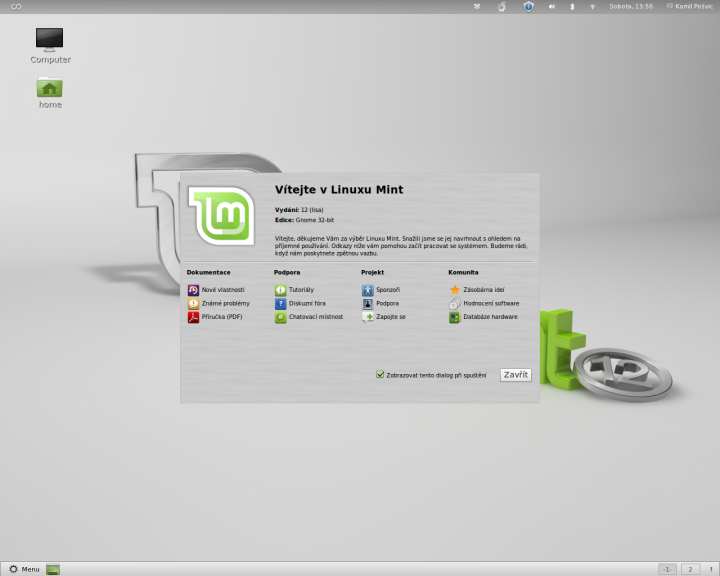Uncheck Zobrazovat tento dialog při spuštění
720x576 pixels.
tap(380, 375)
